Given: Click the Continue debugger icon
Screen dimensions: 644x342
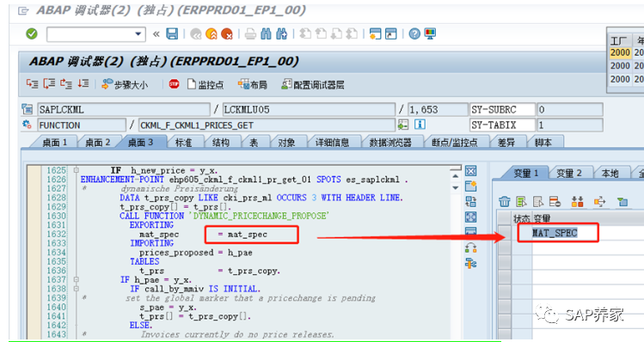Looking at the screenshot, I should pos(83,84).
